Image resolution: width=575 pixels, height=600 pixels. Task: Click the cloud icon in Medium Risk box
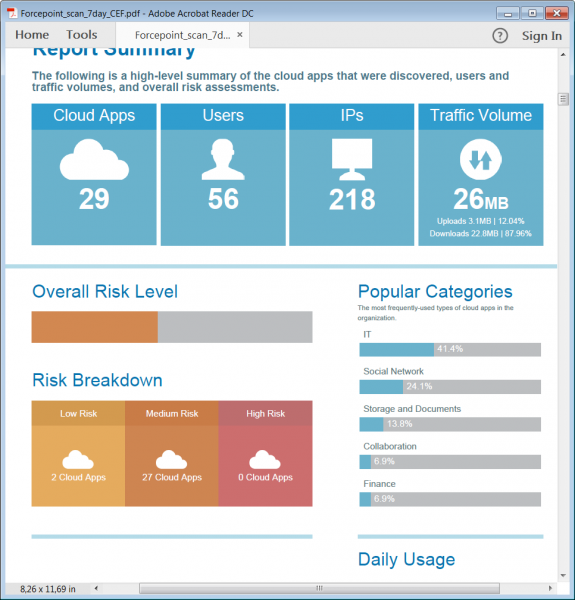171,460
